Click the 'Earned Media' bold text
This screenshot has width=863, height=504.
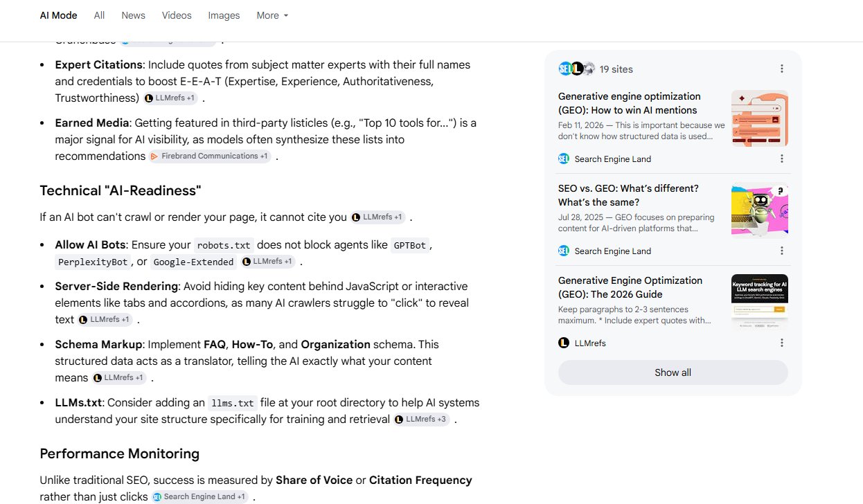92,123
